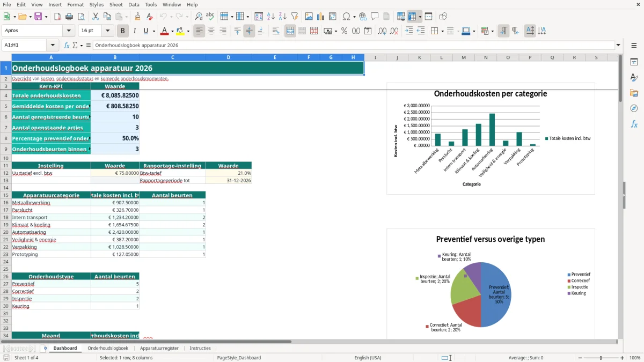Image resolution: width=644 pixels, height=362 pixels.
Task: Open the Font Name dropdown list
Action: [x=68, y=31]
